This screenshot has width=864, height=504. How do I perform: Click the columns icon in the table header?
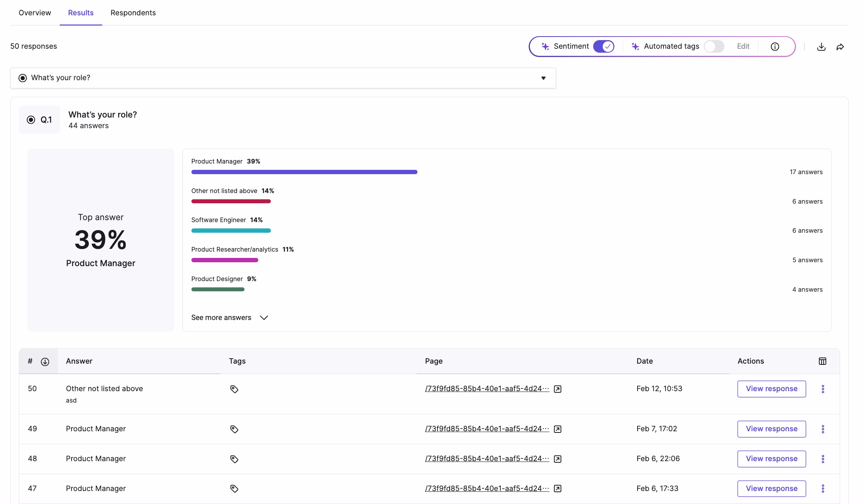[823, 361]
